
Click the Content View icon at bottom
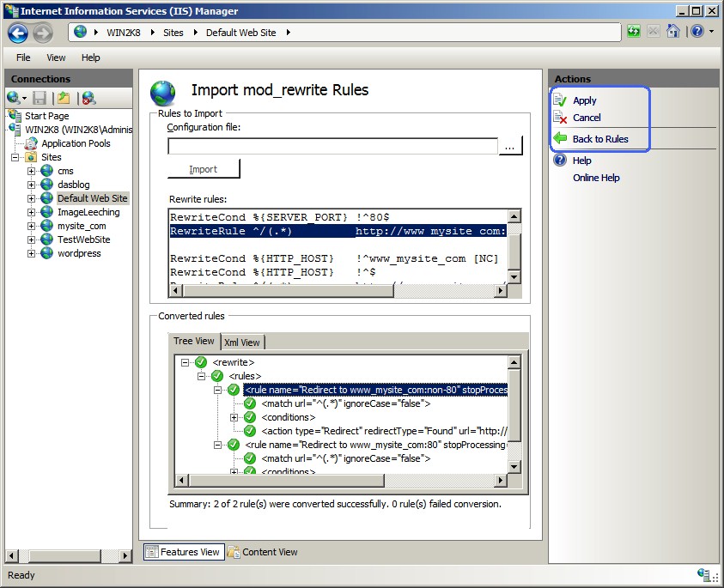click(234, 552)
